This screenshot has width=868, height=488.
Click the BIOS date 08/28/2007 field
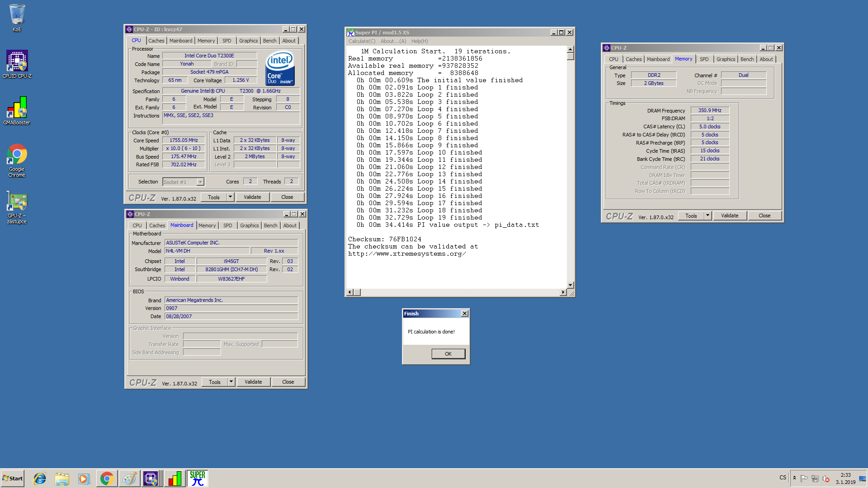pos(231,316)
